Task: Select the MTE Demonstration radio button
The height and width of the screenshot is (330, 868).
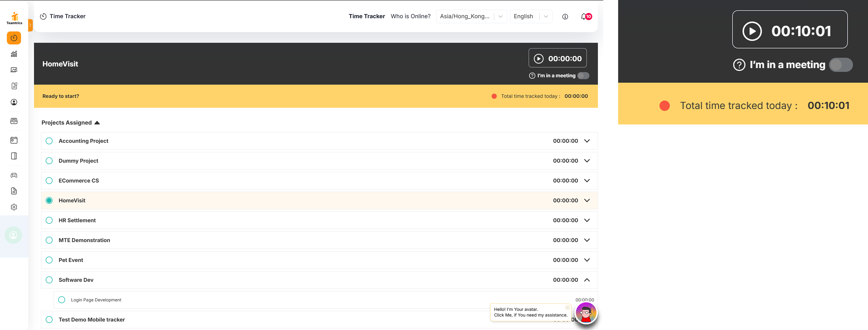Action: (x=49, y=240)
